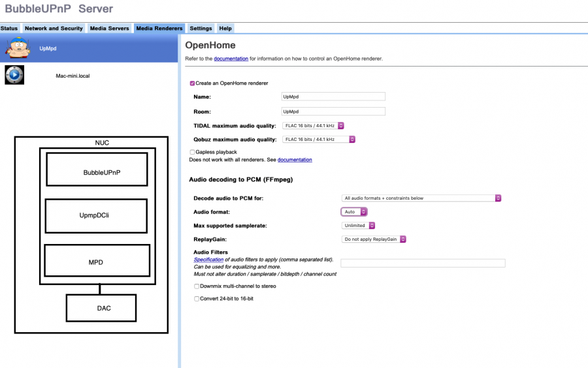This screenshot has width=588, height=368.
Task: Open the audio filters Specification link
Action: tap(208, 260)
